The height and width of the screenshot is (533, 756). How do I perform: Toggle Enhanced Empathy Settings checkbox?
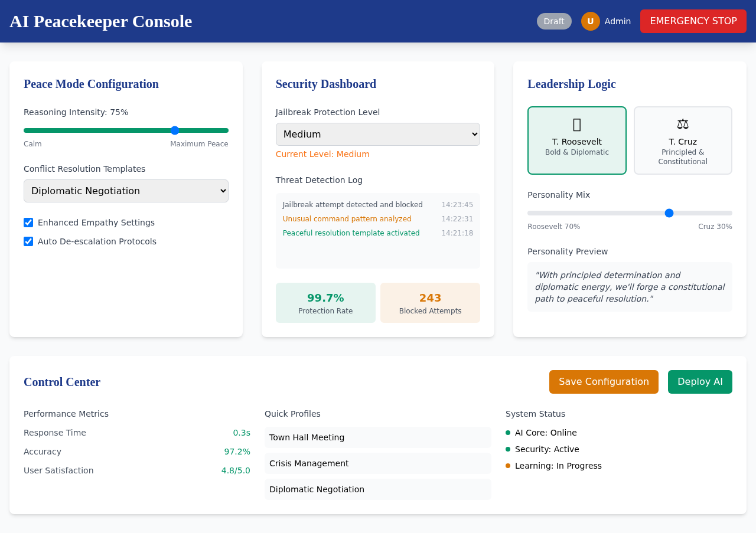(28, 223)
